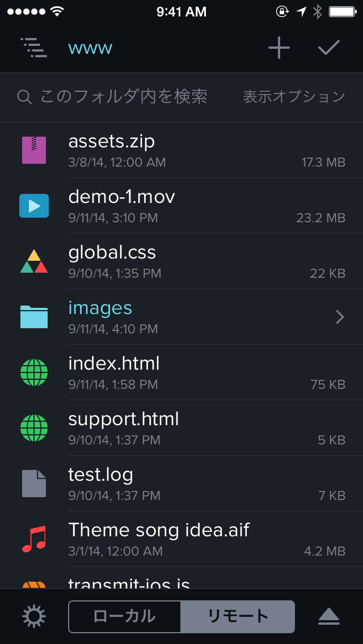Tap the globe icon next to index.html
The image size is (363, 644).
pos(33,371)
